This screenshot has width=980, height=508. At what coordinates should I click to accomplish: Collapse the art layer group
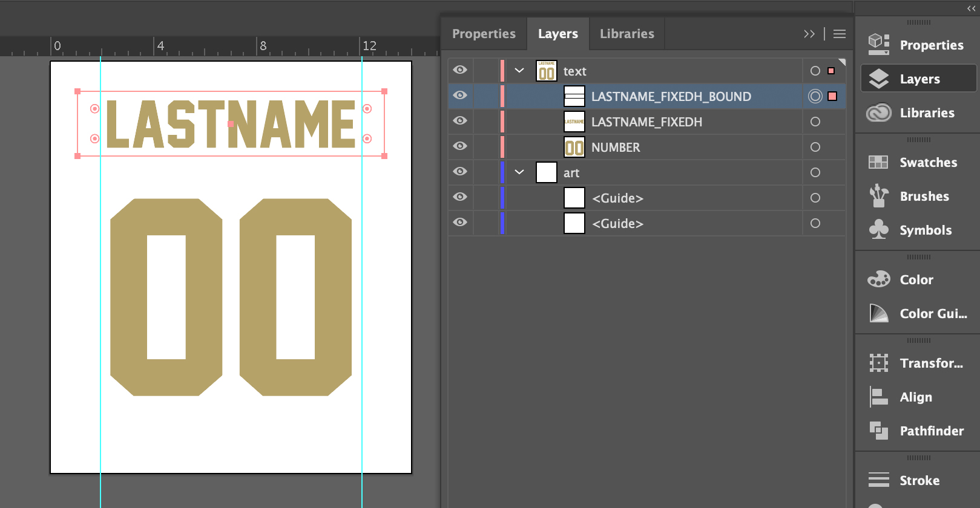(519, 172)
